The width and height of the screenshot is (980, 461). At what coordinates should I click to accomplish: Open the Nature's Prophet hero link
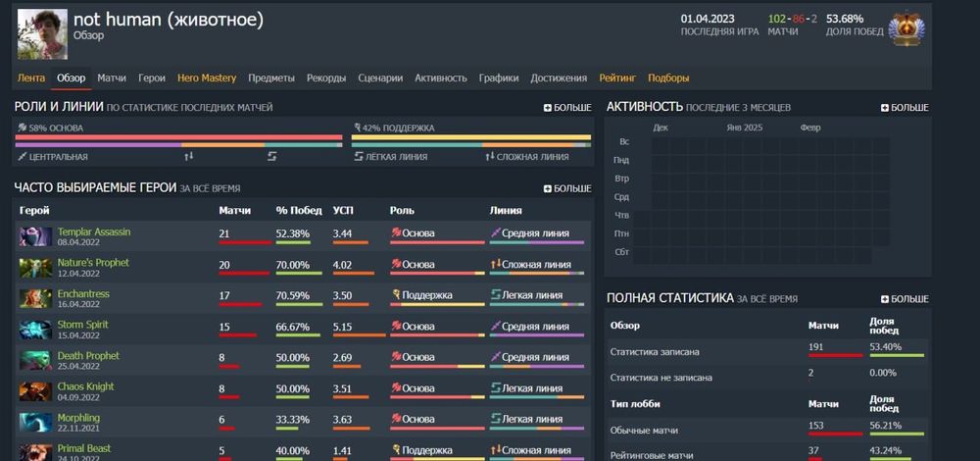pos(93,263)
